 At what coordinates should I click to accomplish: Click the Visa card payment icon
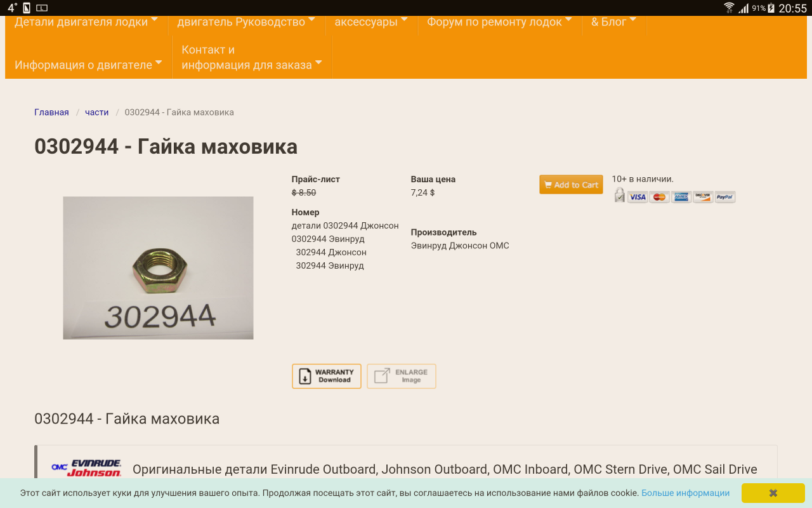(638, 197)
